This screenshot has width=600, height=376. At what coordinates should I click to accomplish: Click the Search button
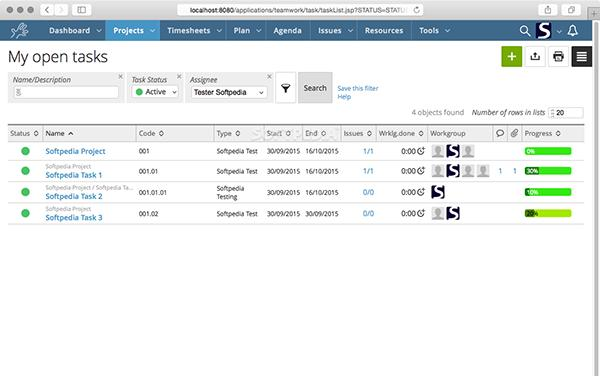(315, 88)
